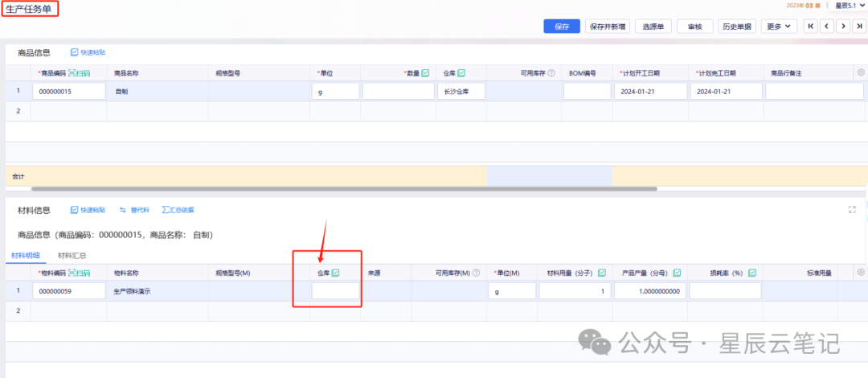Screen dimensions: 868x378
Task: Go to the previous record
Action: coord(827,26)
